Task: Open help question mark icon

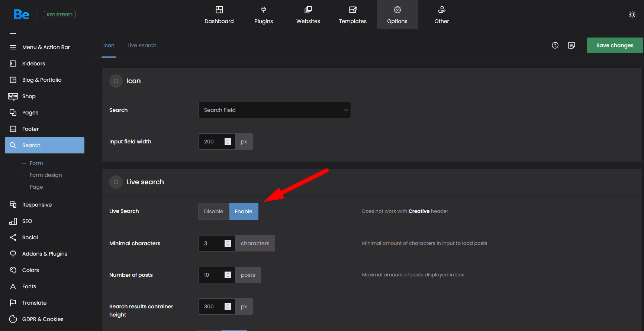Action: pyautogui.click(x=555, y=45)
